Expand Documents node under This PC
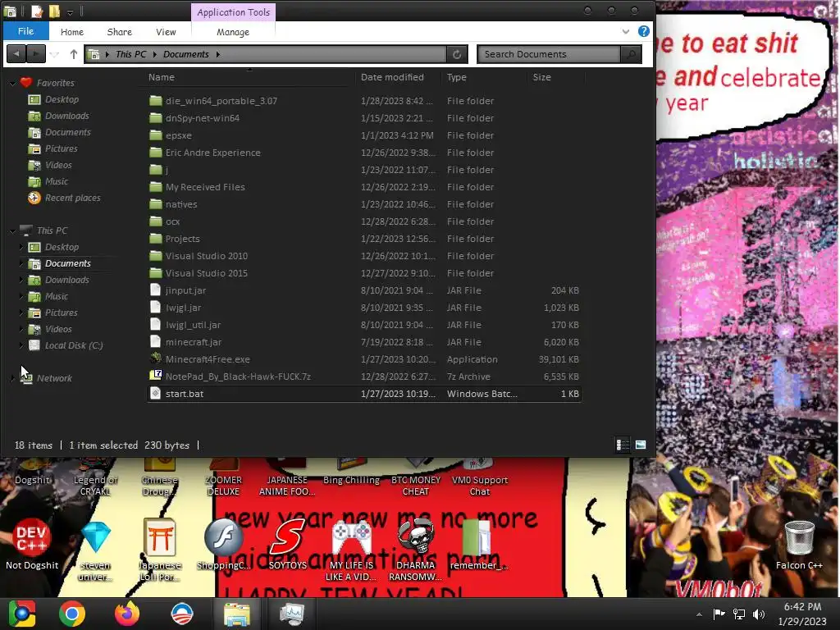Image resolution: width=840 pixels, height=630 pixels. click(x=21, y=263)
